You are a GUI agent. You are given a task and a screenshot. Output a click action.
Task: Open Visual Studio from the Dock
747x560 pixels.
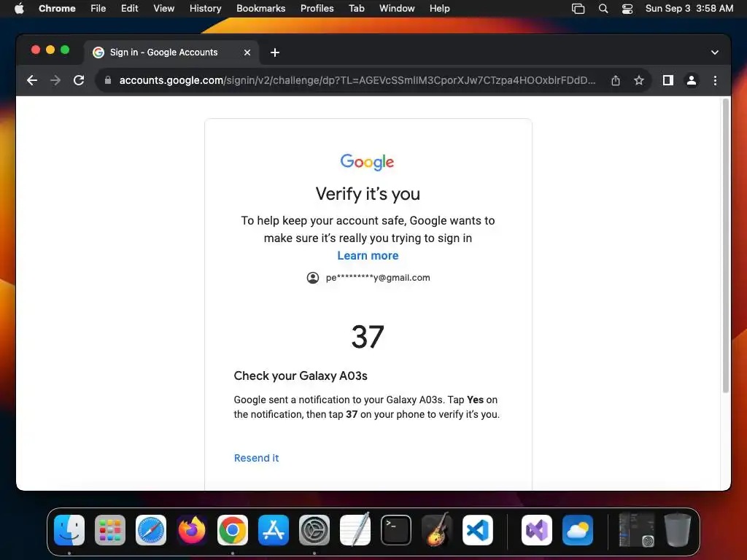537,530
